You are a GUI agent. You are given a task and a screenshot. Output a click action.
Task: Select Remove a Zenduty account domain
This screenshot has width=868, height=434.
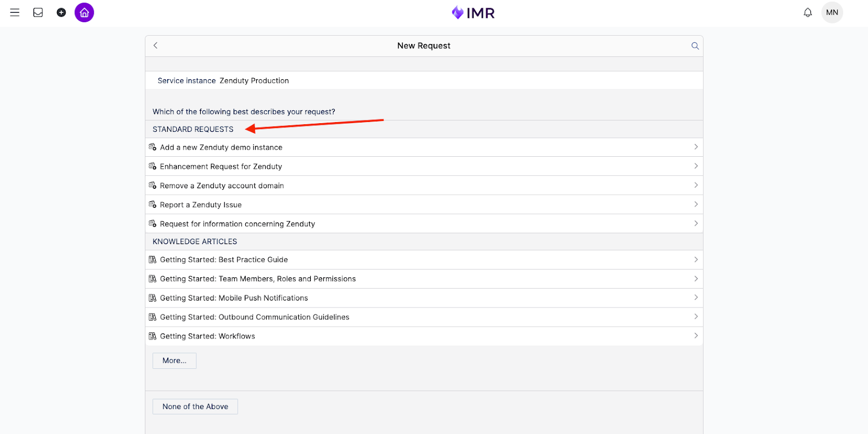[x=424, y=186]
